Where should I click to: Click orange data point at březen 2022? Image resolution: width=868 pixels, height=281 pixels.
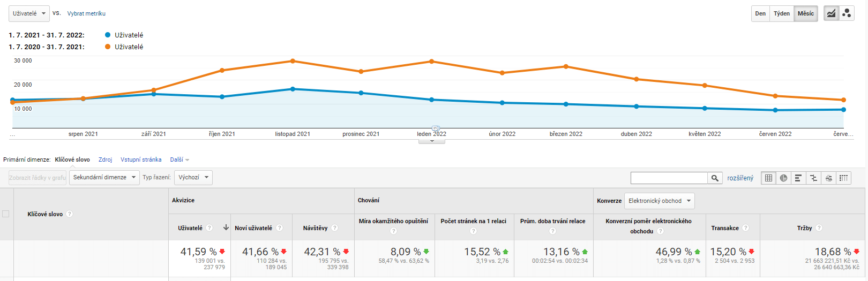566,66
